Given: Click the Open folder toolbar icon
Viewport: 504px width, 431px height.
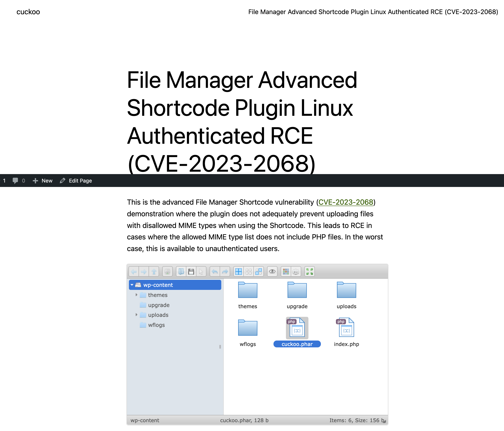Looking at the screenshot, I should point(181,272).
